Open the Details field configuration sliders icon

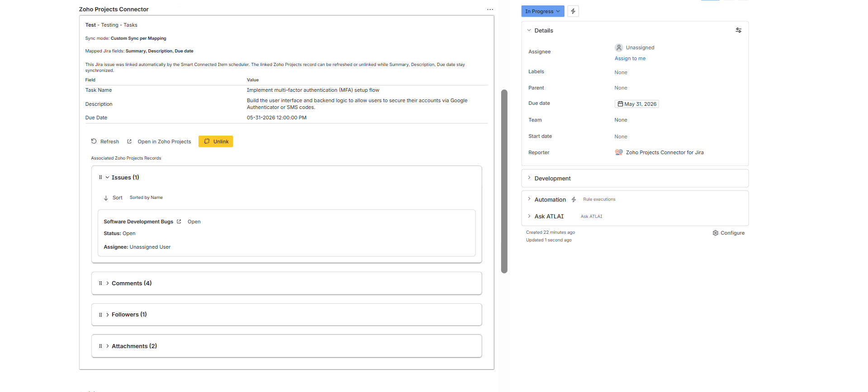pyautogui.click(x=738, y=30)
